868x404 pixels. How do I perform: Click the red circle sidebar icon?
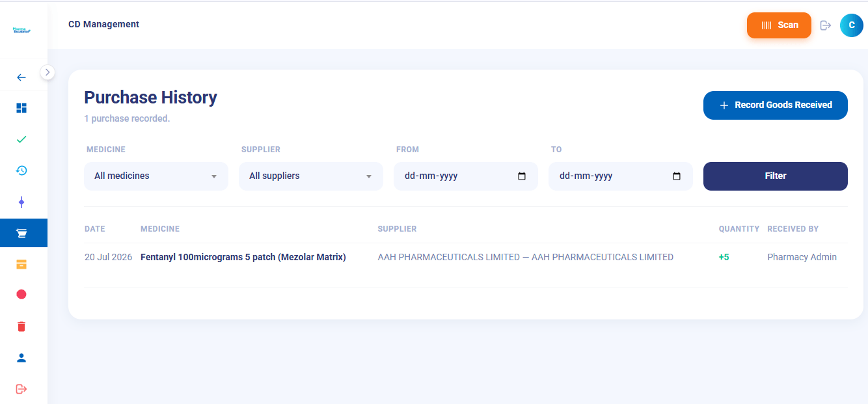coord(21,295)
